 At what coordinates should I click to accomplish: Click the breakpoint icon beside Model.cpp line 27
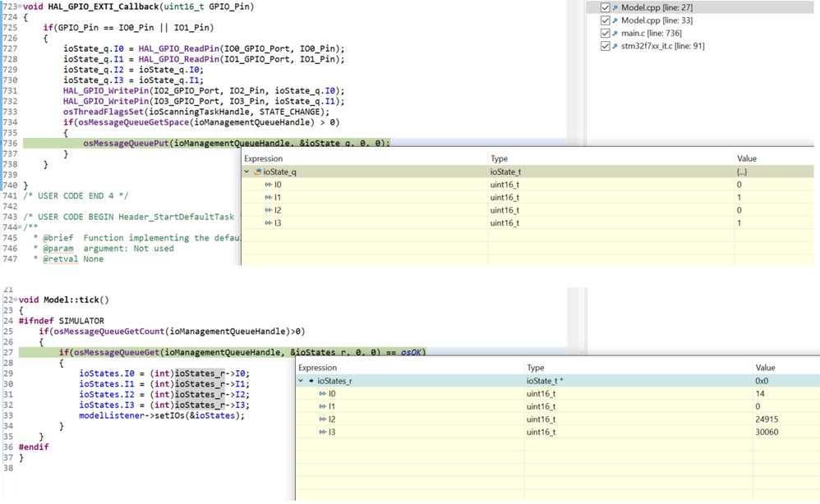click(x=615, y=8)
